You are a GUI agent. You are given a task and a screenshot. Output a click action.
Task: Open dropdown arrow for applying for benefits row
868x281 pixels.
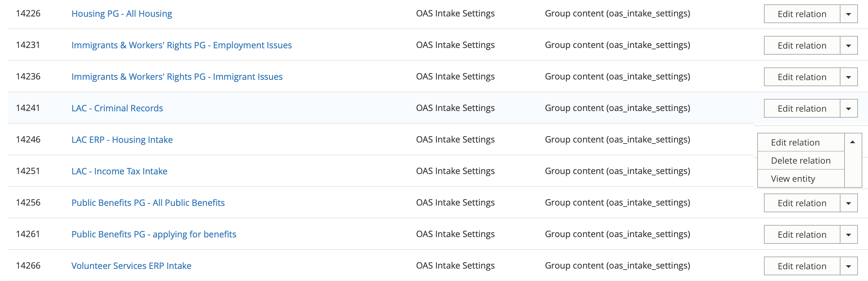849,235
